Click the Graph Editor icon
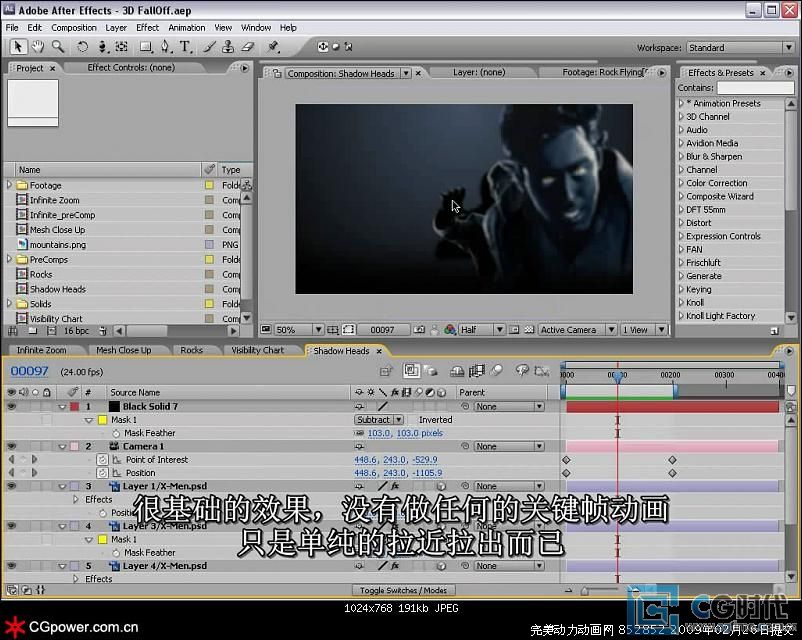 (542, 371)
